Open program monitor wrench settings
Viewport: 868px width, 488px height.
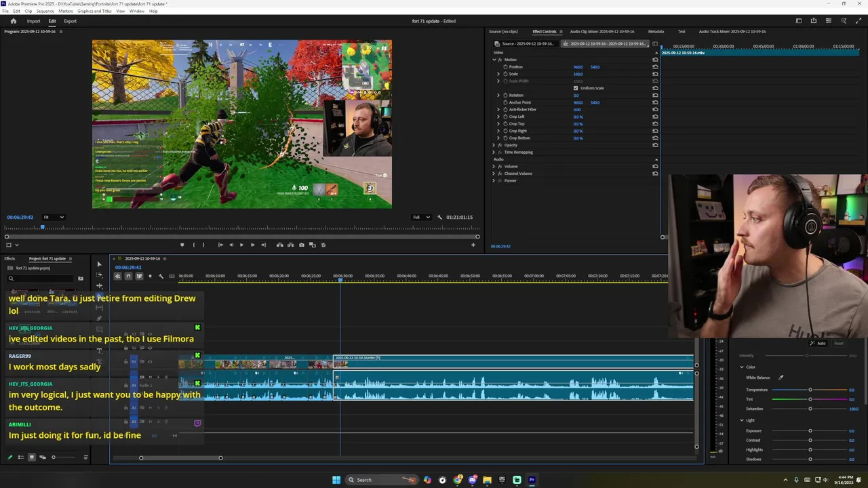click(439, 217)
